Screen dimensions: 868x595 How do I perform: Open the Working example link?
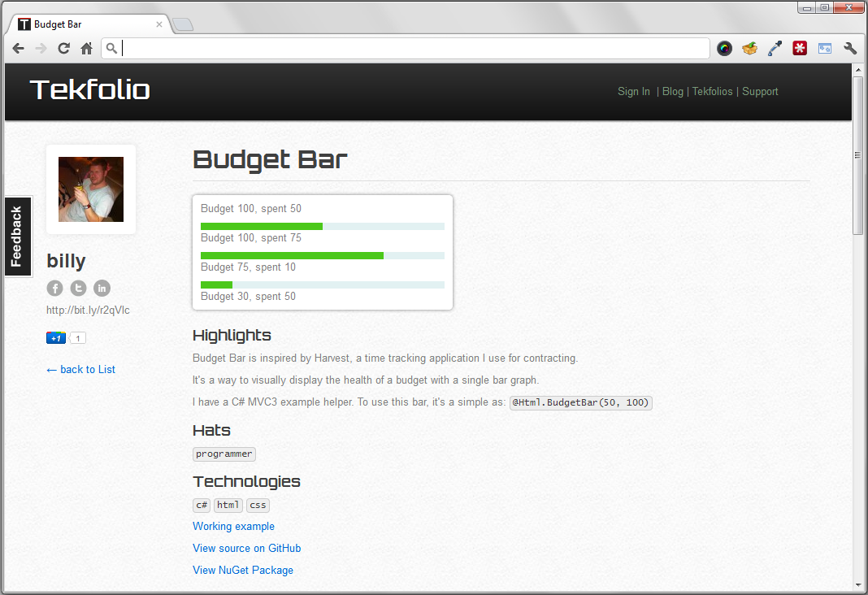(233, 527)
